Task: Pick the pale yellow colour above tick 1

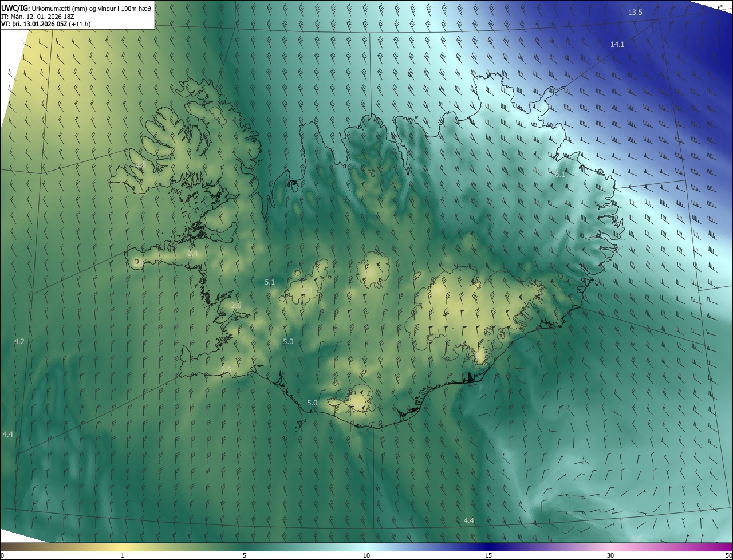Action: click(123, 547)
